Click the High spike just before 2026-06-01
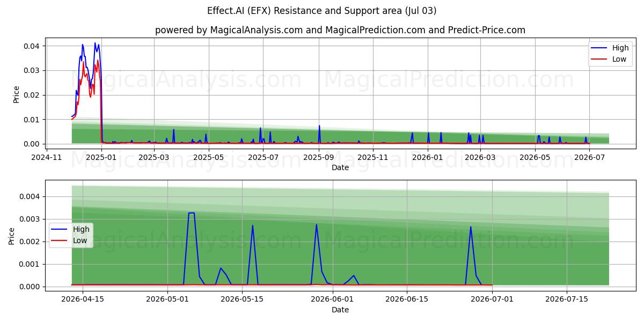644x322 pixels. (x=317, y=224)
